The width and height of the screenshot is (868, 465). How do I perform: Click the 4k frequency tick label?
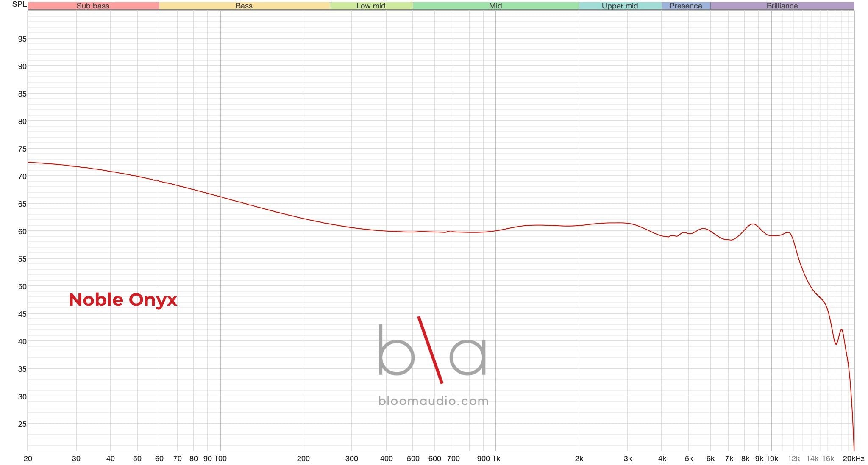pyautogui.click(x=662, y=459)
